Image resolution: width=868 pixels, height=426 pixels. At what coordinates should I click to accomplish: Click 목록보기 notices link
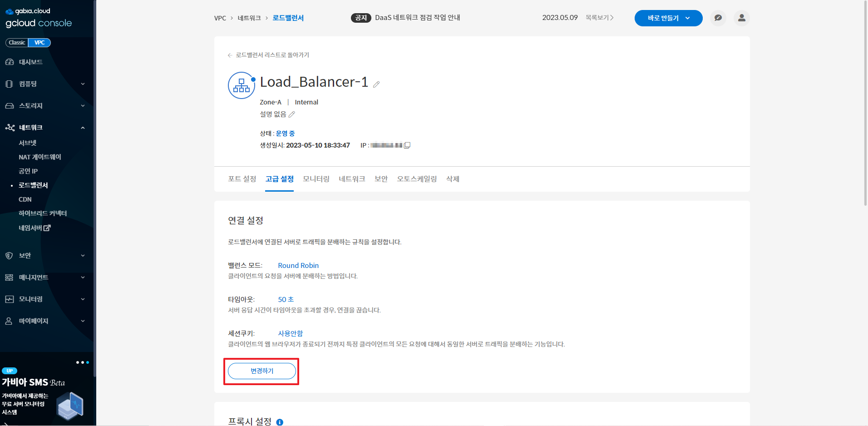(x=599, y=18)
